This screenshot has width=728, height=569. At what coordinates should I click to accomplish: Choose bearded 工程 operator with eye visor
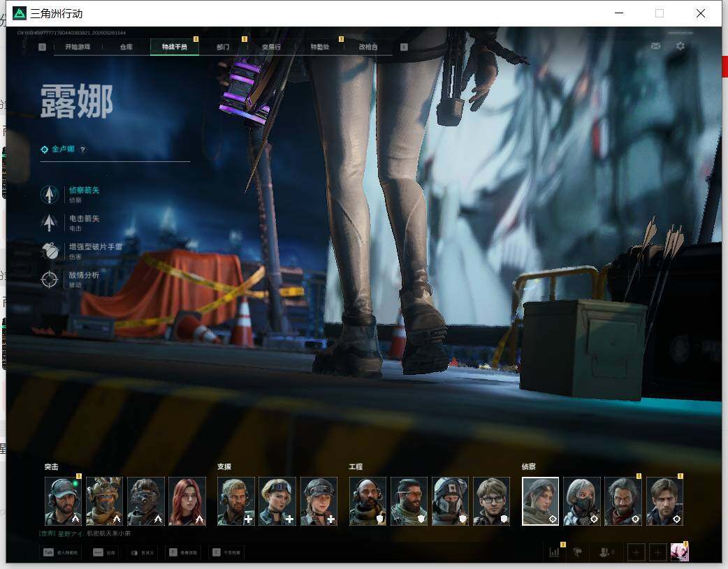point(409,501)
